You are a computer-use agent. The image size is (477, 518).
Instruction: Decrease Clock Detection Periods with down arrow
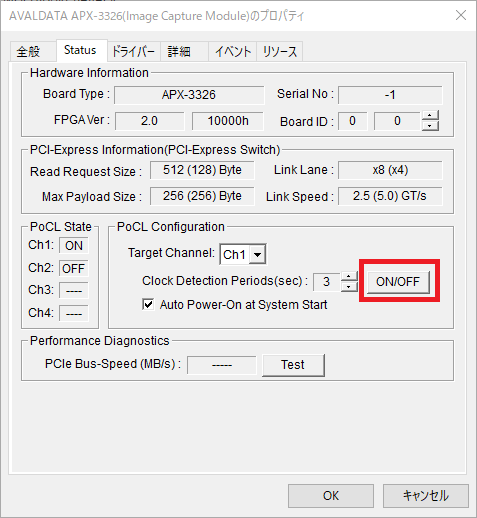click(x=349, y=286)
